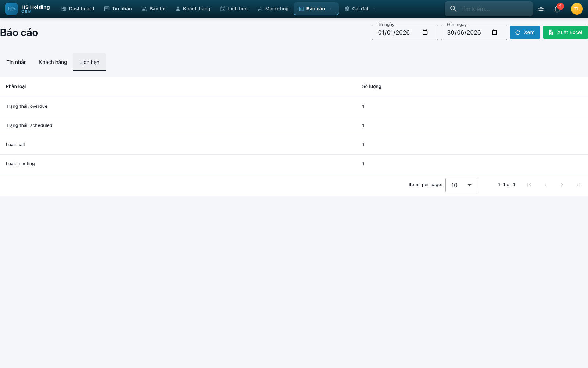Open the TL user avatar menu
588x368 pixels.
pos(577,9)
